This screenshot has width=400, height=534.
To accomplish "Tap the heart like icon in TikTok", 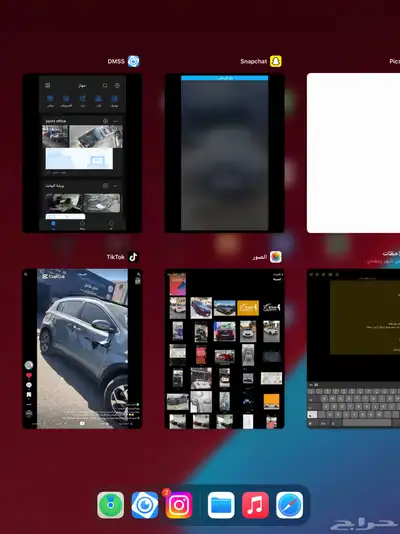I will pyautogui.click(x=29, y=376).
